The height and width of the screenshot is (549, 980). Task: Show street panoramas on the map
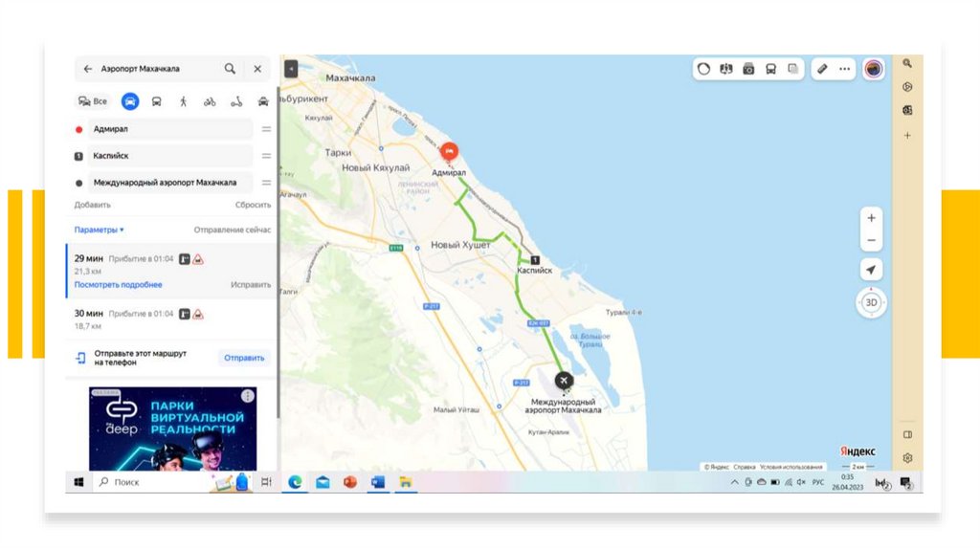pos(748,69)
